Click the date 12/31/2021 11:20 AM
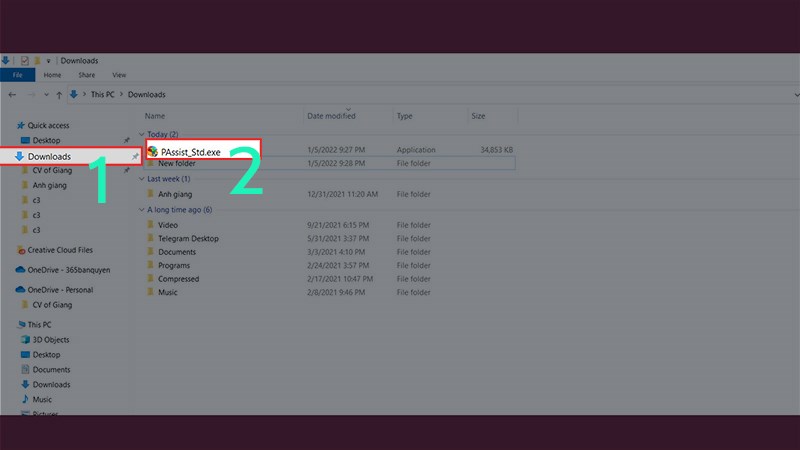 (x=342, y=194)
